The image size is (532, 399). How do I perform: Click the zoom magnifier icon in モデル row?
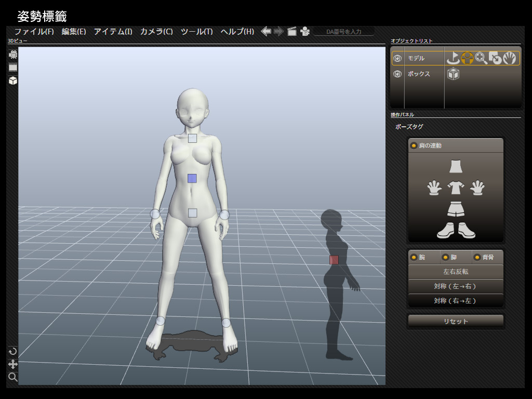click(481, 58)
